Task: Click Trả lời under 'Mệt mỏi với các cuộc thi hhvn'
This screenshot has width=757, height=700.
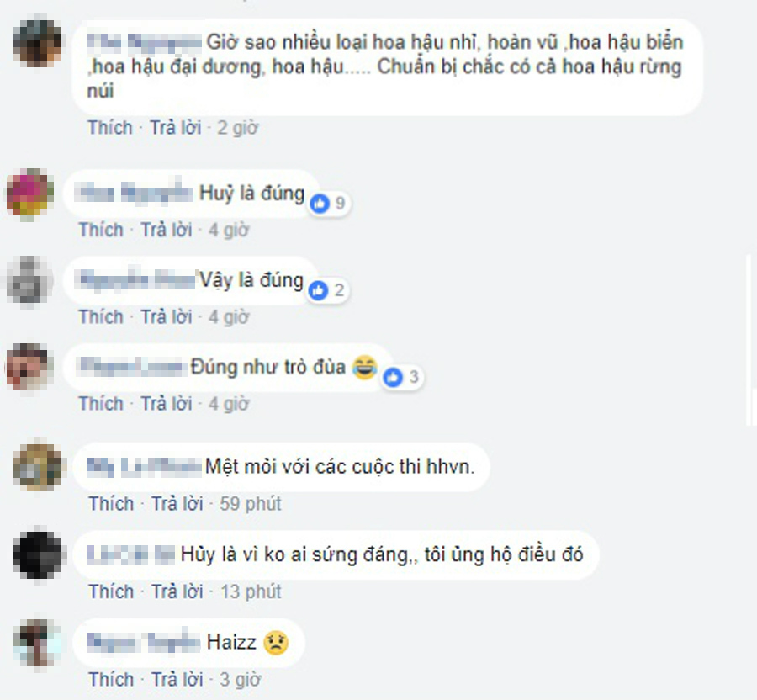Action: (177, 504)
